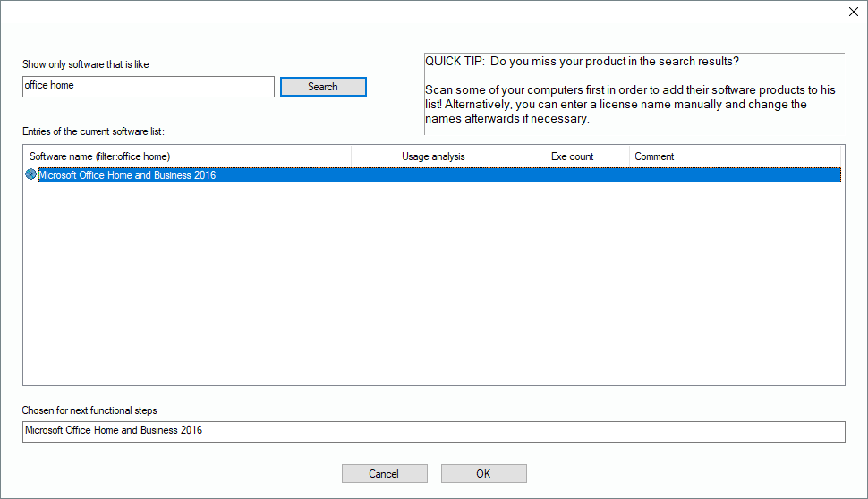Click the Exe count column header

(572, 156)
